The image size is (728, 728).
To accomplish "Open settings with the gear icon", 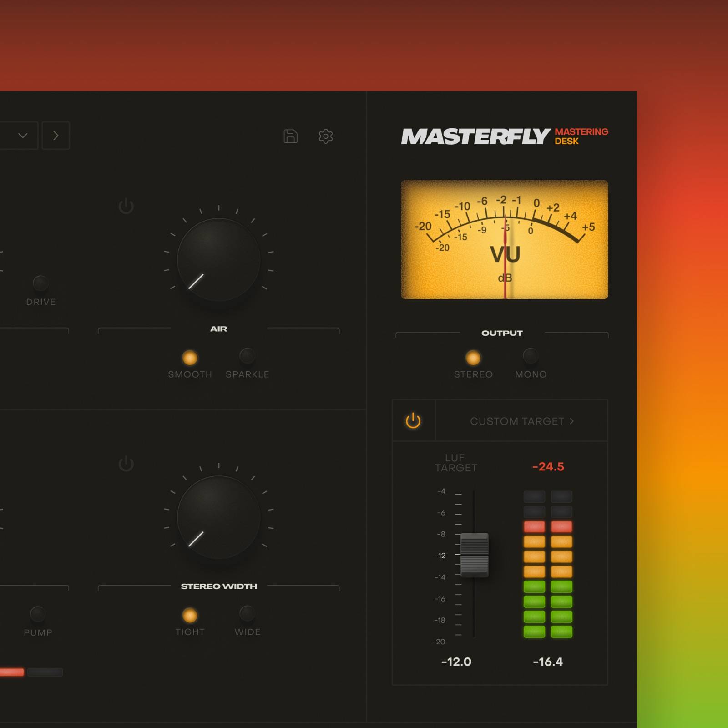I will (x=326, y=136).
